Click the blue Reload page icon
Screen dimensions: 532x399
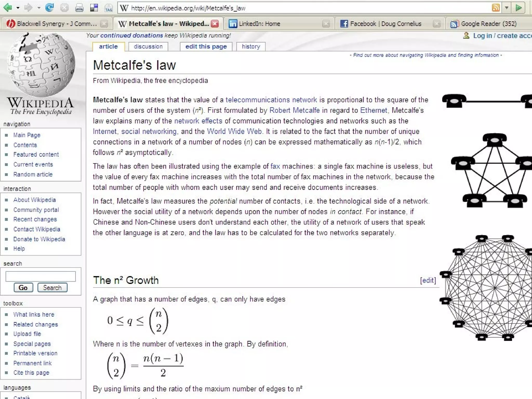[49, 8]
